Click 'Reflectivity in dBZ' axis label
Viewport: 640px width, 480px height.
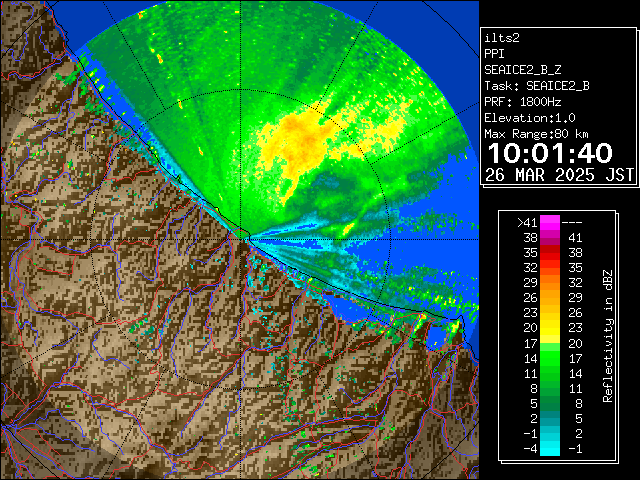point(608,336)
